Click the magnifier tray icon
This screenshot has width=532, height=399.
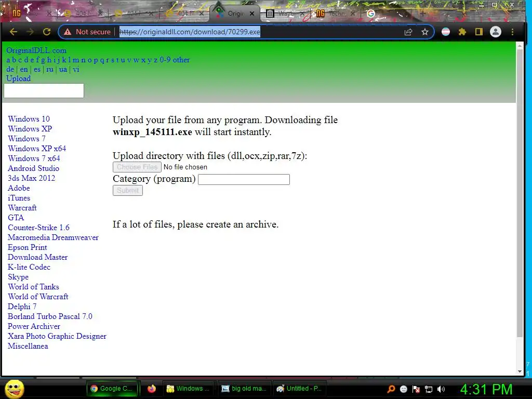[x=391, y=389]
